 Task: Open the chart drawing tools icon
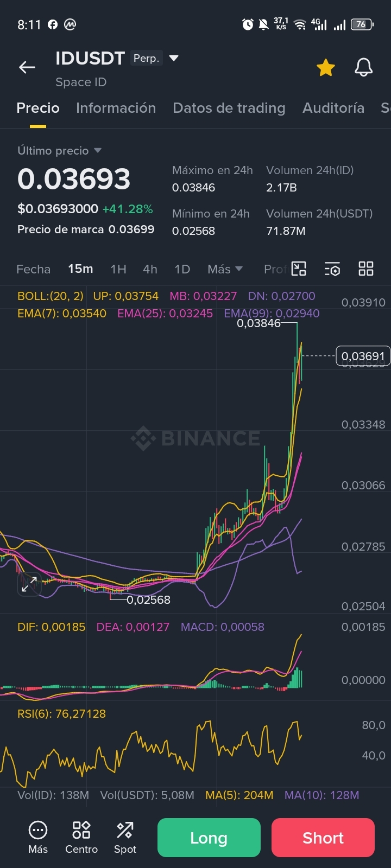[x=299, y=269]
